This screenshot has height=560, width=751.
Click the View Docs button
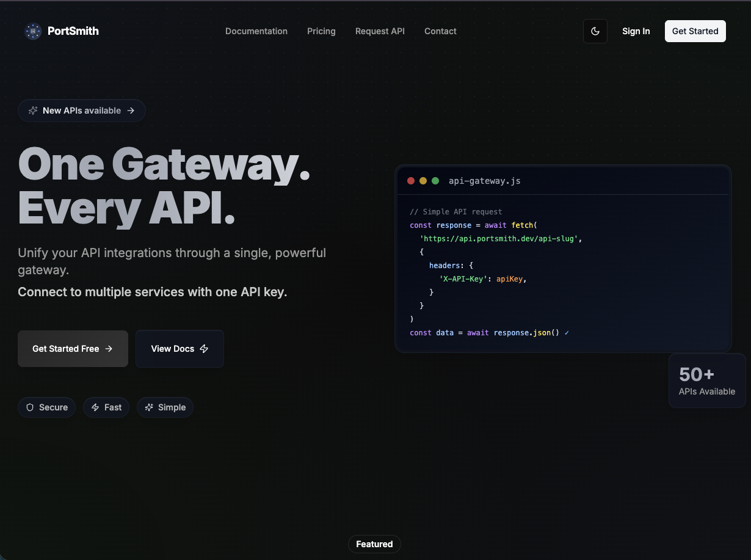pyautogui.click(x=180, y=349)
